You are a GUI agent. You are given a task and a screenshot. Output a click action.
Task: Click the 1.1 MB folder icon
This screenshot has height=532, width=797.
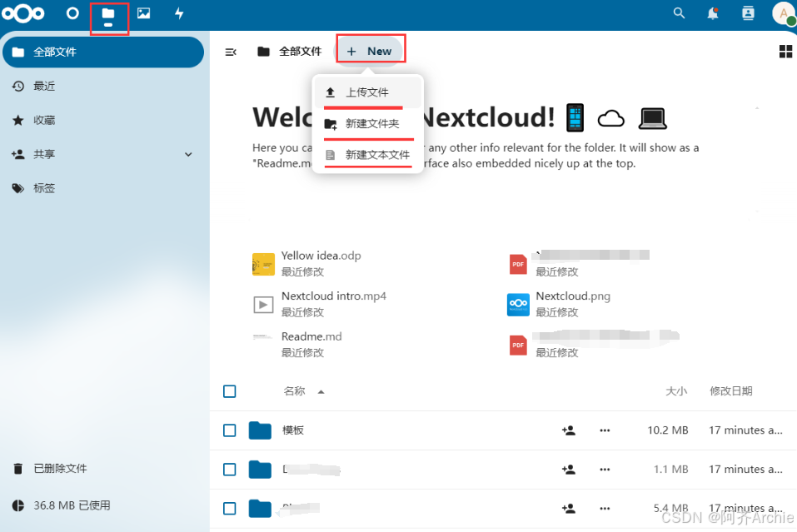(260, 470)
